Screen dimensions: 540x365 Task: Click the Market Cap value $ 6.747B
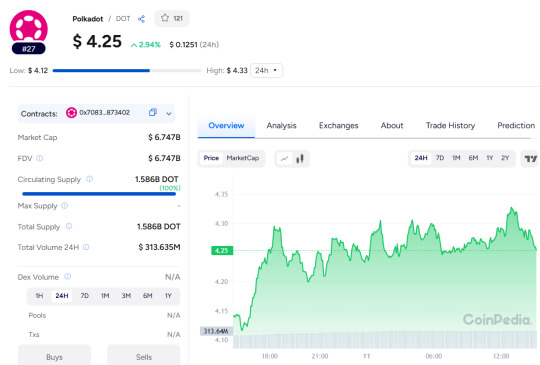pos(164,137)
